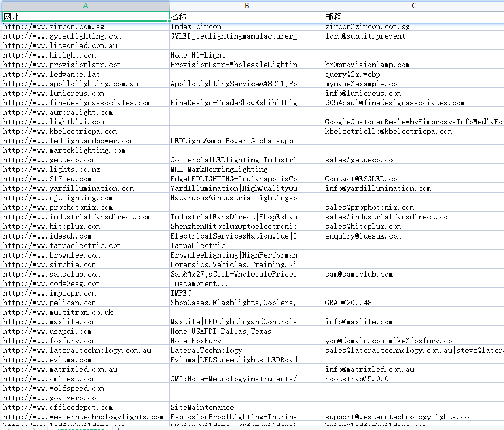Select column B header
This screenshot has width=504, height=430.
point(247,6)
